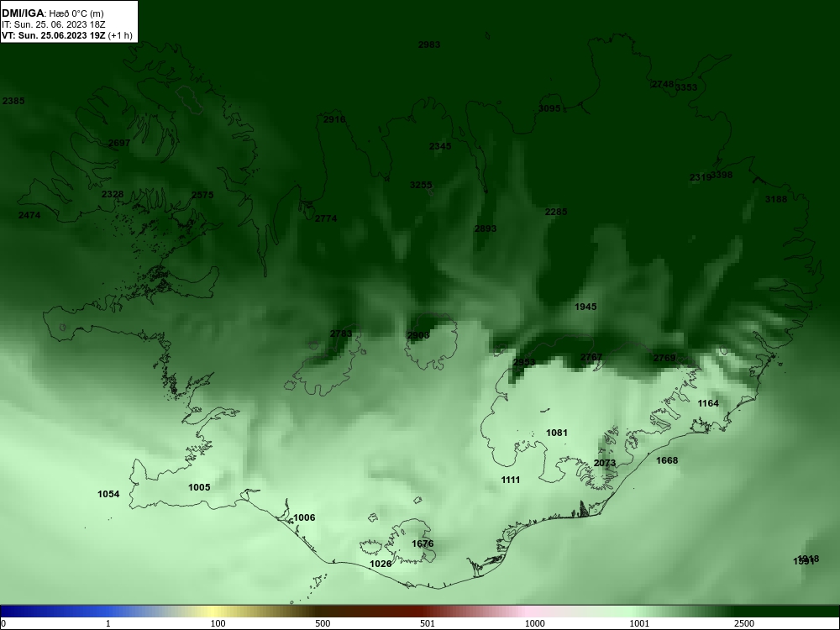
Task: Click the 1005 label on Reykjanes peninsula
Action: (x=199, y=487)
